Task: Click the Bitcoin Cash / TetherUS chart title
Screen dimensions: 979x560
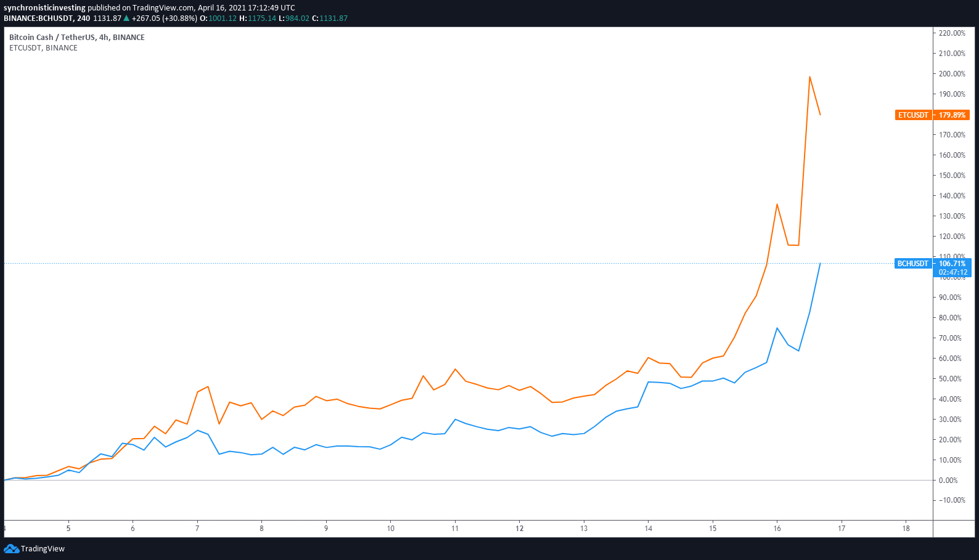Action: 77,38
